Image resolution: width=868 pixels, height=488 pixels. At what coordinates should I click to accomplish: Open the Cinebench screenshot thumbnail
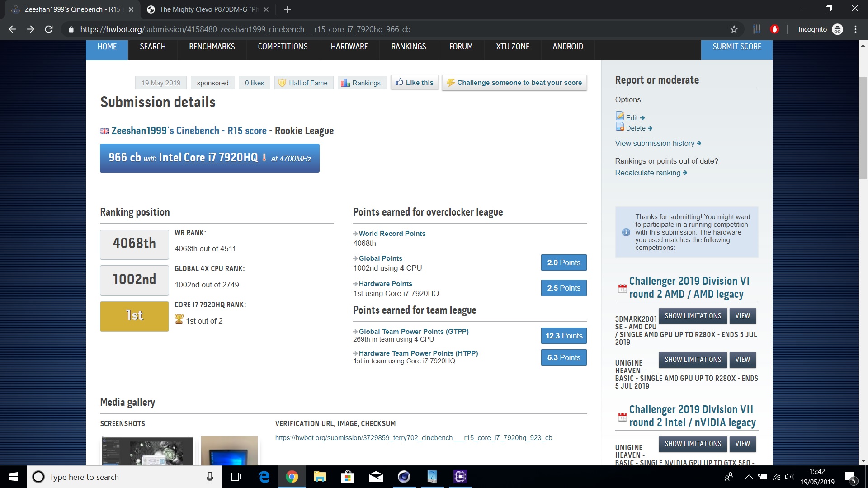(147, 451)
